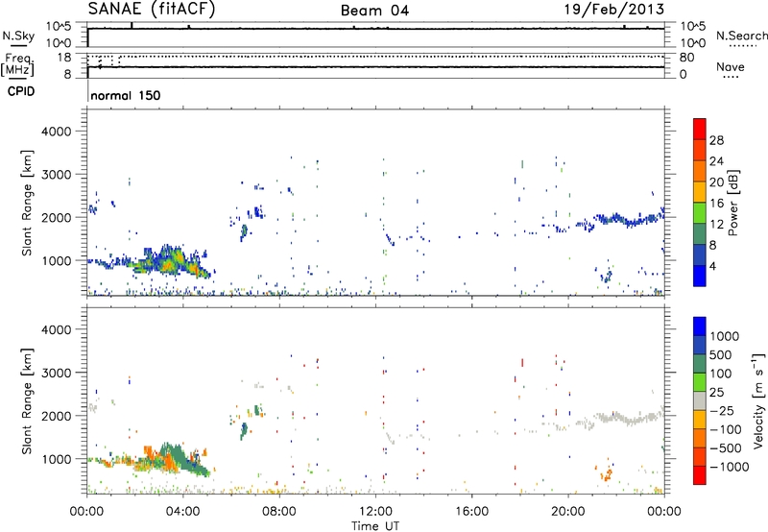Click the 20:00 time axis label
Viewport: 768px width, 532px height.
pos(568,511)
